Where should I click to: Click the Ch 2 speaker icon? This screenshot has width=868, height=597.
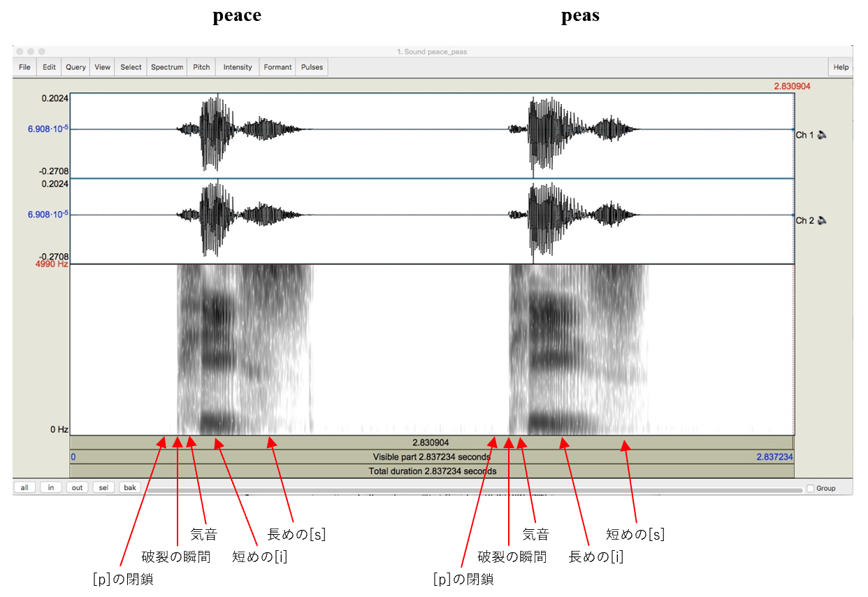coord(822,220)
